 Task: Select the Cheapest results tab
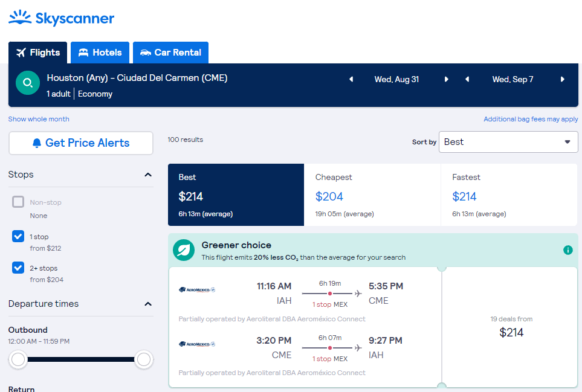coord(370,194)
